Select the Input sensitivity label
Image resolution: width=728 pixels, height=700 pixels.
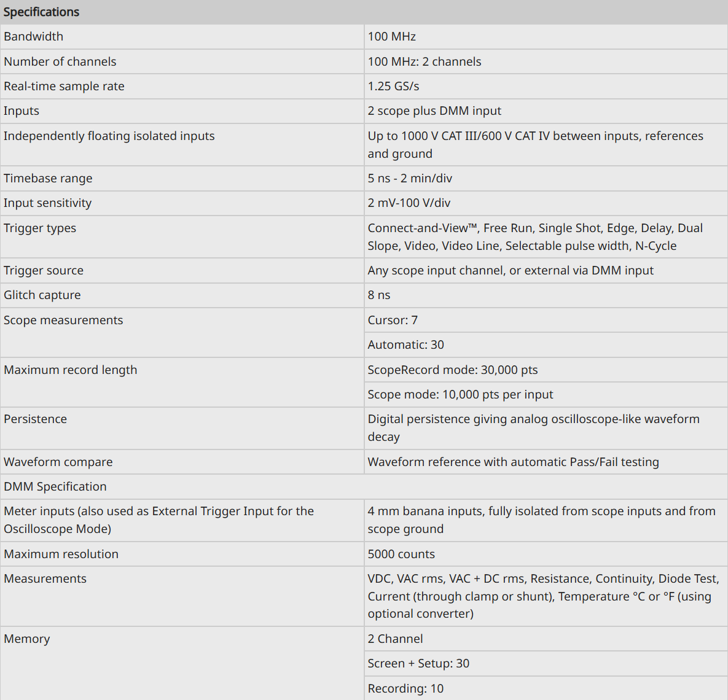tap(48, 203)
